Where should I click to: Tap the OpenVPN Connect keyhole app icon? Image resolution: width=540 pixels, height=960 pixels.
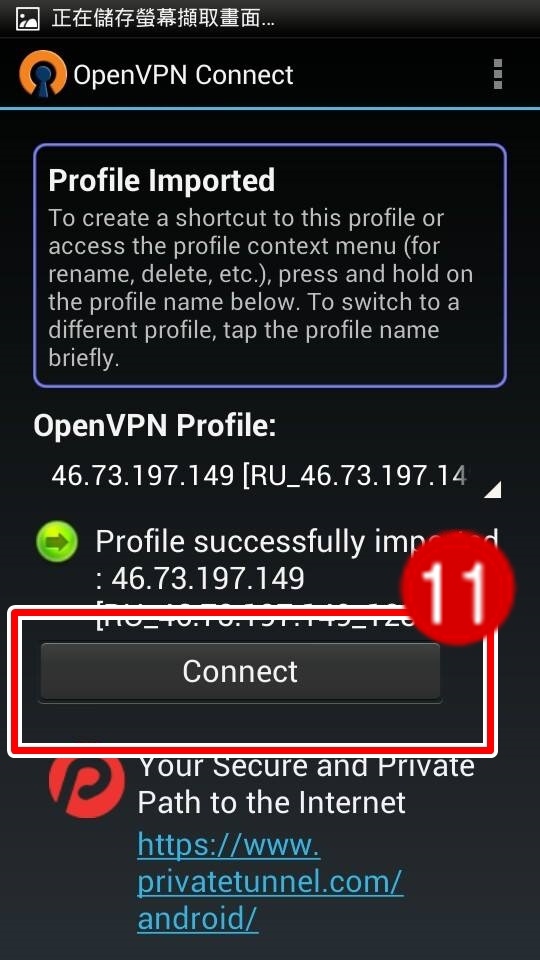[42, 74]
